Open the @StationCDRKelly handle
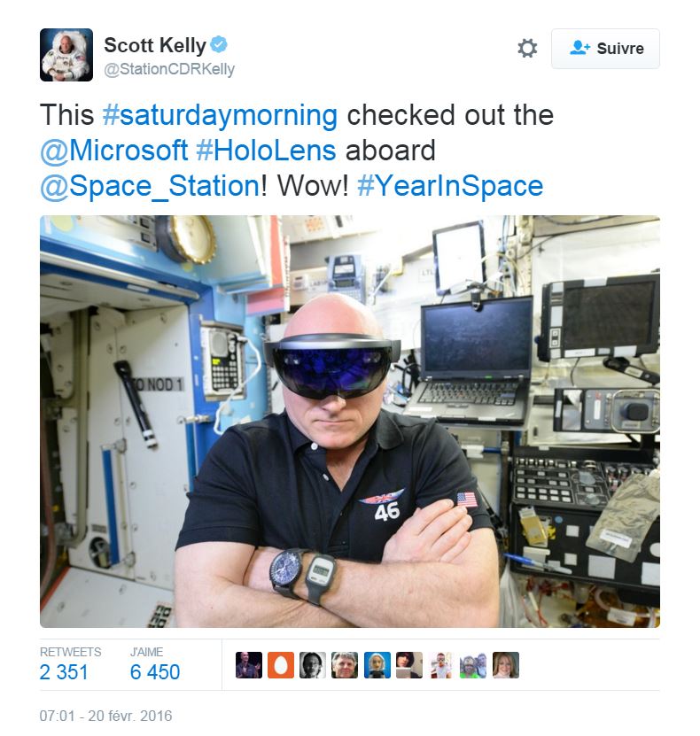The image size is (700, 736). coord(169,69)
